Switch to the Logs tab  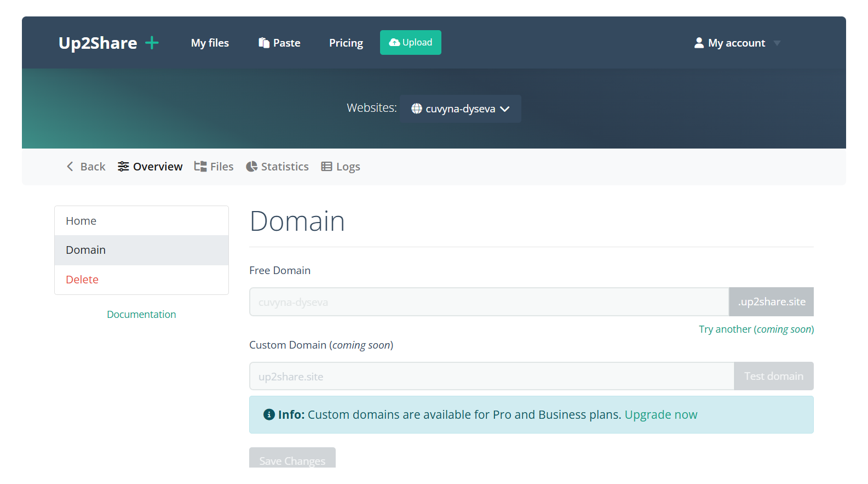(341, 167)
